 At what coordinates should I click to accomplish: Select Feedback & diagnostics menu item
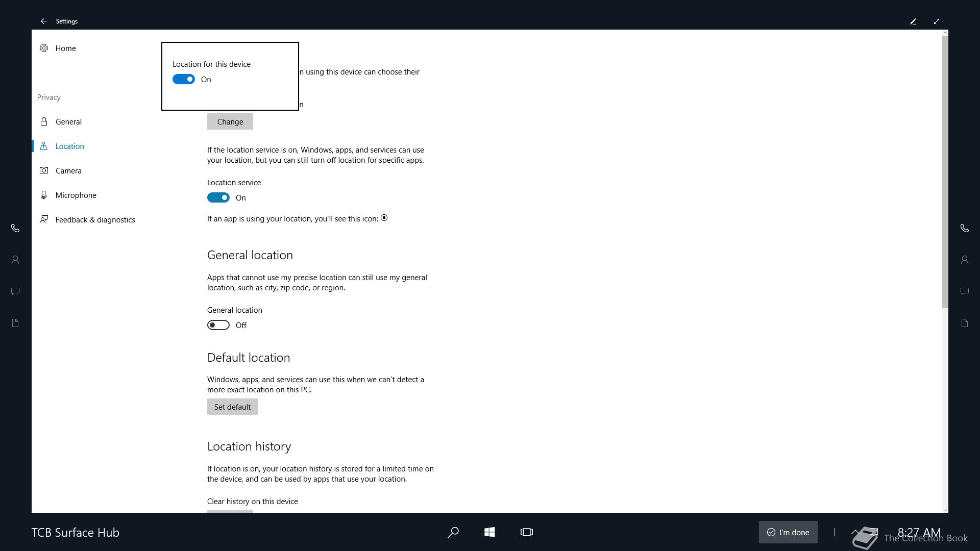pos(96,219)
